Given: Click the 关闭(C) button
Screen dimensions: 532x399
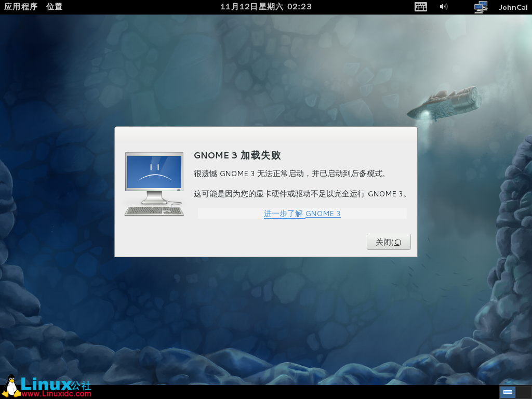Looking at the screenshot, I should (x=389, y=242).
